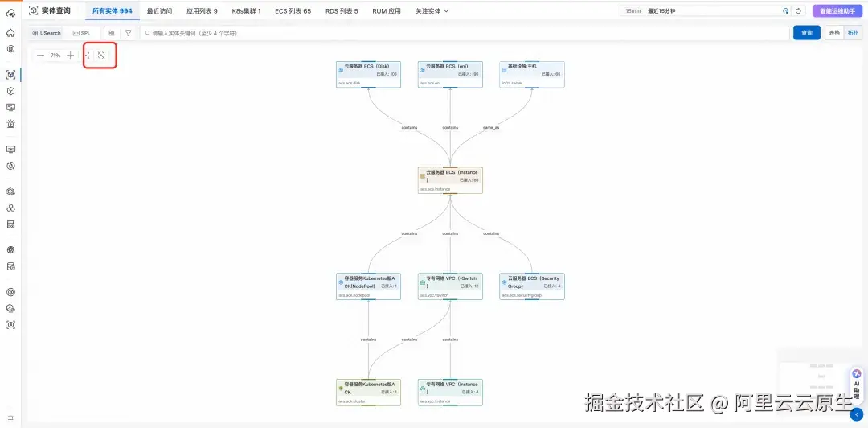
Task: Select the acs.ack.cluster Kubernetes node
Action: [368, 392]
